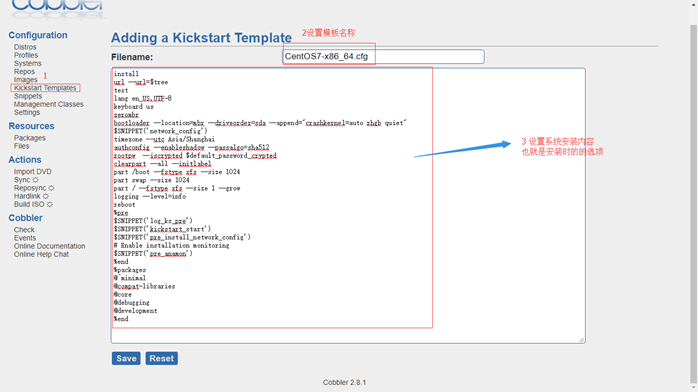This screenshot has width=698, height=392.
Task: Open Distros in the Configuration menu
Action: click(25, 47)
